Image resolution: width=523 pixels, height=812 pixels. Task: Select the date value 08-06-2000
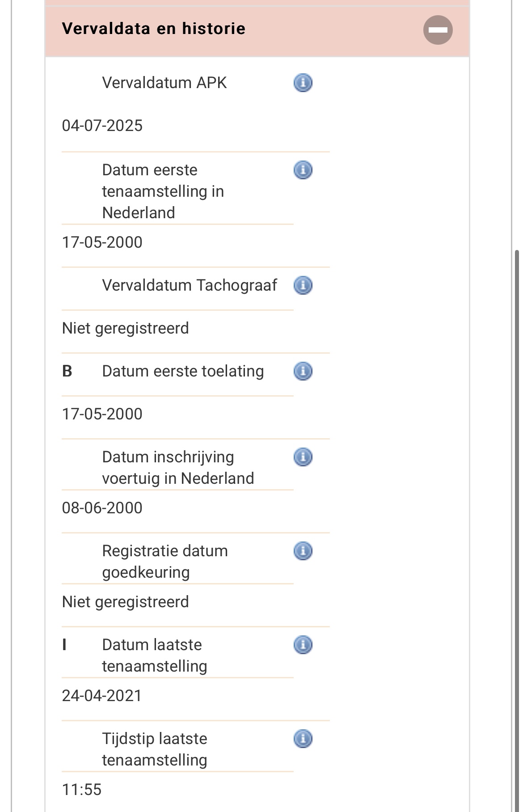pos(102,508)
